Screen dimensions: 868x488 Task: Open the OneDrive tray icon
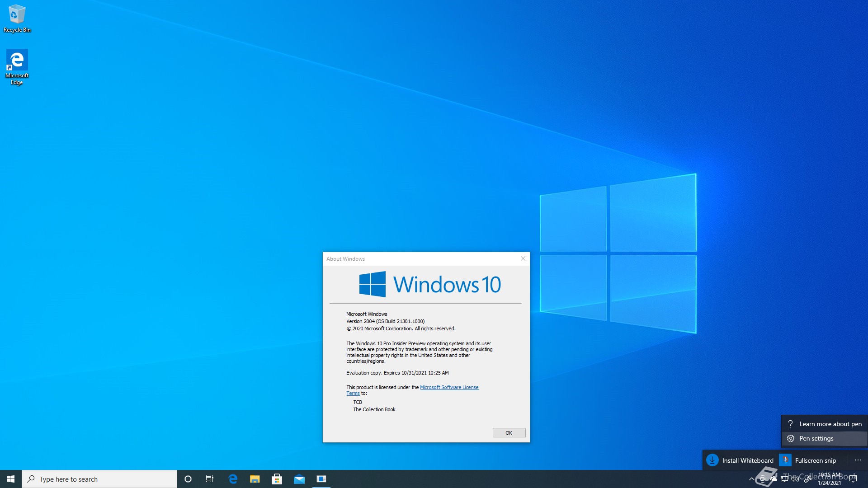click(774, 479)
